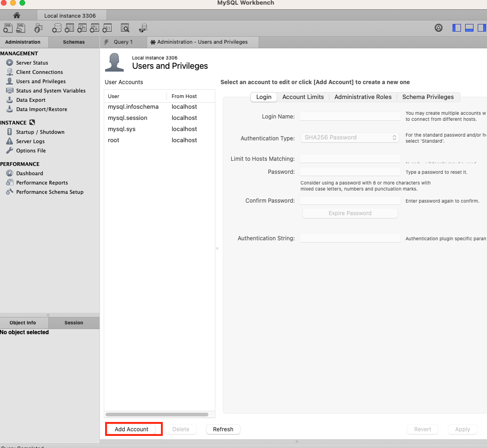This screenshot has height=448, width=487.
Task: Create a new stored procedure icon
Action: coord(94,28)
